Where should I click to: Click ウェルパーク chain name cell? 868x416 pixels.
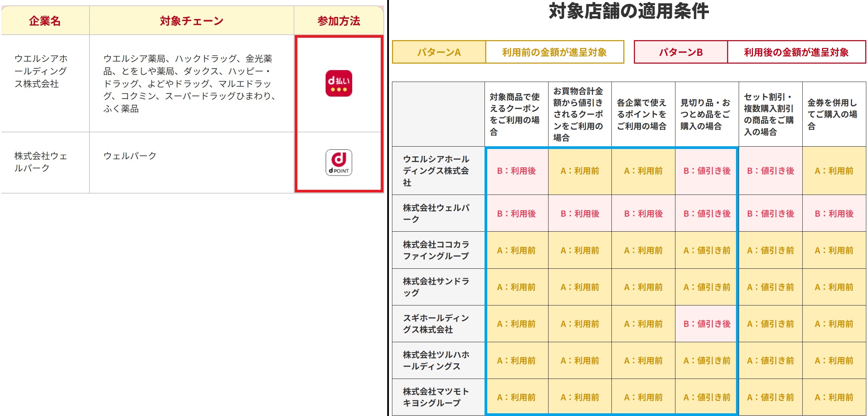[130, 156]
